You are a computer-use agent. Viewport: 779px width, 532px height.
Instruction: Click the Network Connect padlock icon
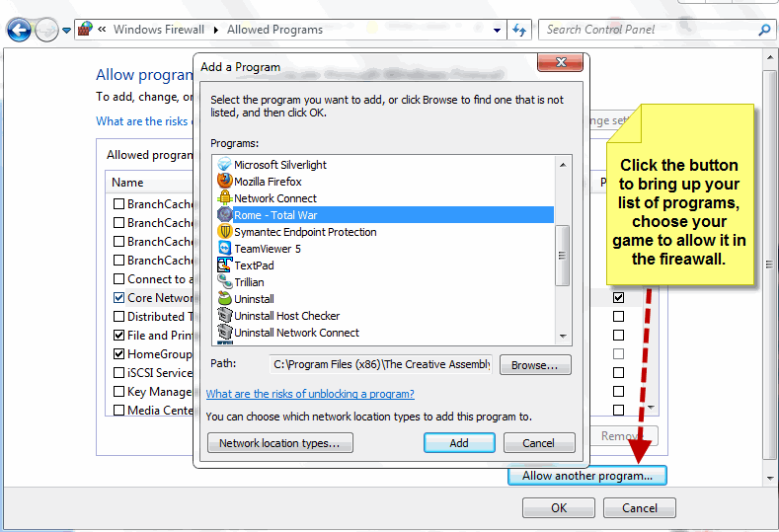coord(224,197)
